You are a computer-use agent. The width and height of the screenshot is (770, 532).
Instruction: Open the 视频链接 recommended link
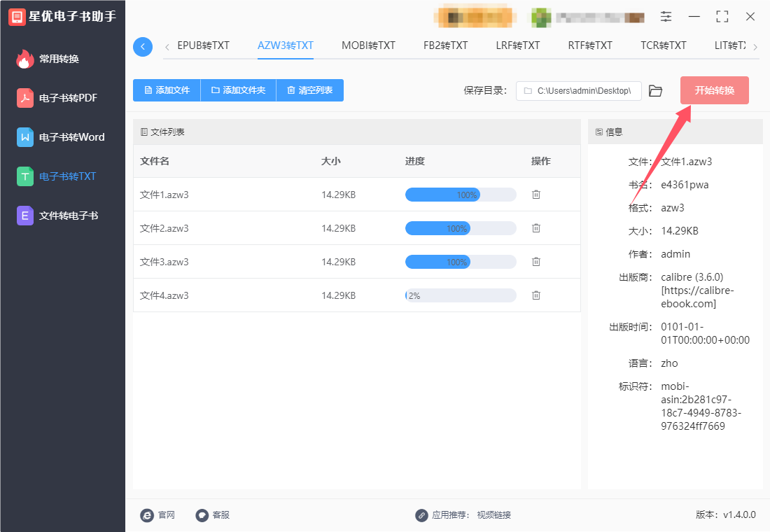click(494, 514)
